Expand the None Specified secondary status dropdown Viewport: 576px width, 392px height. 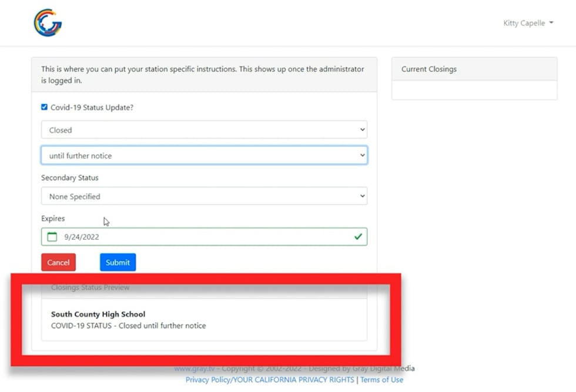coord(204,196)
